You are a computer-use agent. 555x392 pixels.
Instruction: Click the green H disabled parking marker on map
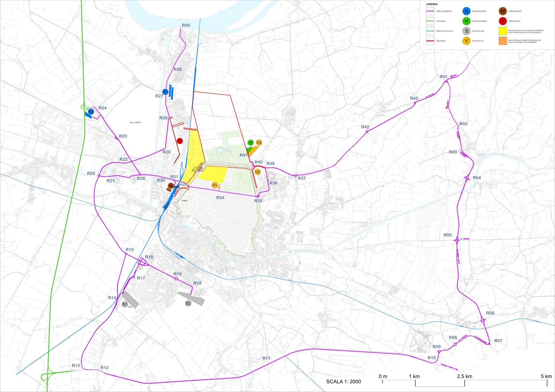251,143
